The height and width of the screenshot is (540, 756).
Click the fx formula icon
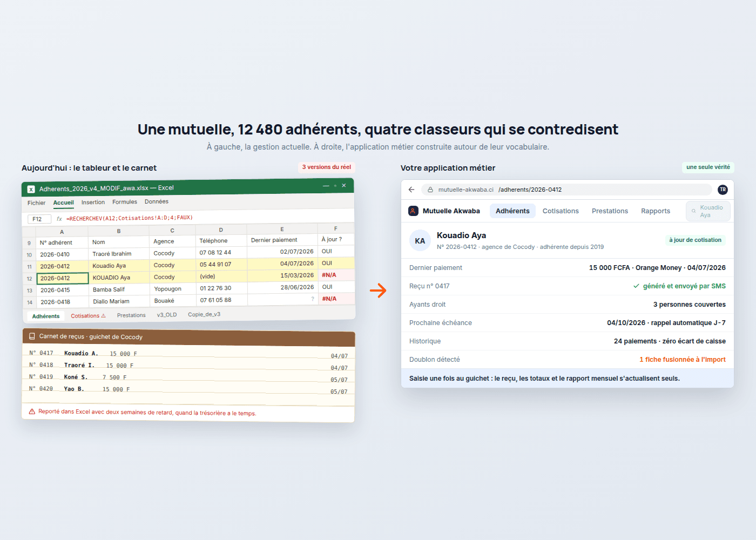tap(59, 219)
